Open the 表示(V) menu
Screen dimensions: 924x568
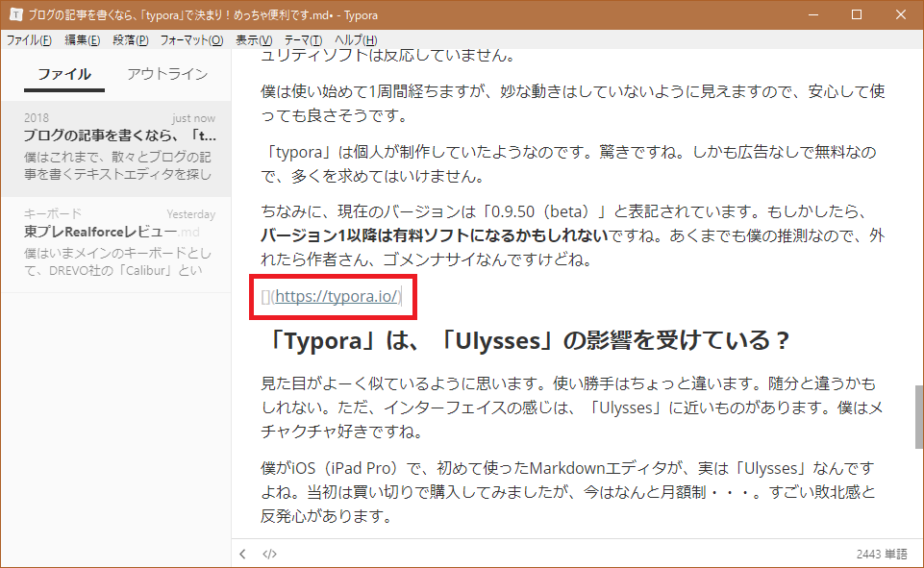coord(254,40)
